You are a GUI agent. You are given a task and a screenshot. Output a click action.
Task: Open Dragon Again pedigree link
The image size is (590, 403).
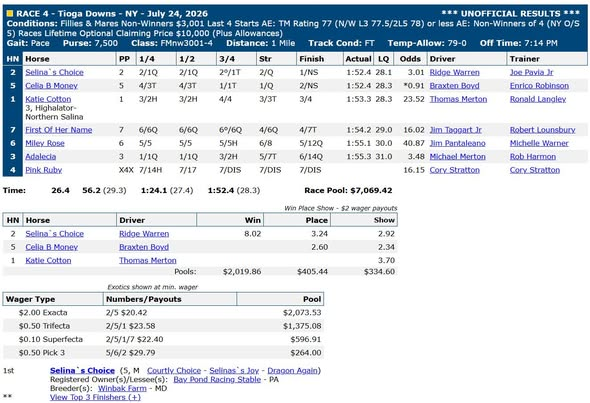293,371
